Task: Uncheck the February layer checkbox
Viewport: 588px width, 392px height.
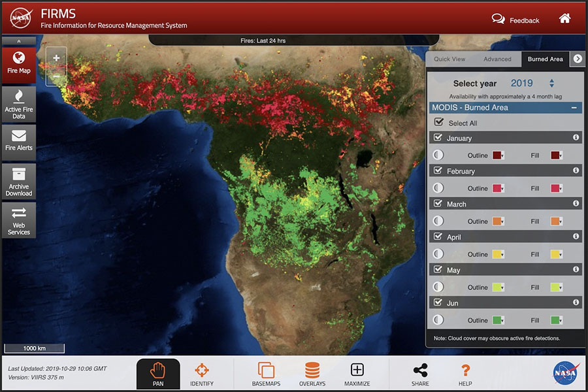Action: pos(438,171)
